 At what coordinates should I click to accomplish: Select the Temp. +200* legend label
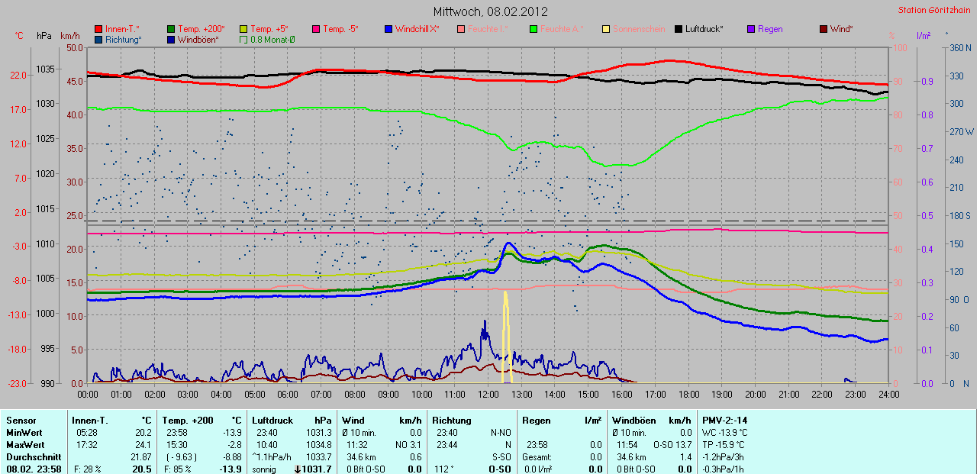coord(201,29)
